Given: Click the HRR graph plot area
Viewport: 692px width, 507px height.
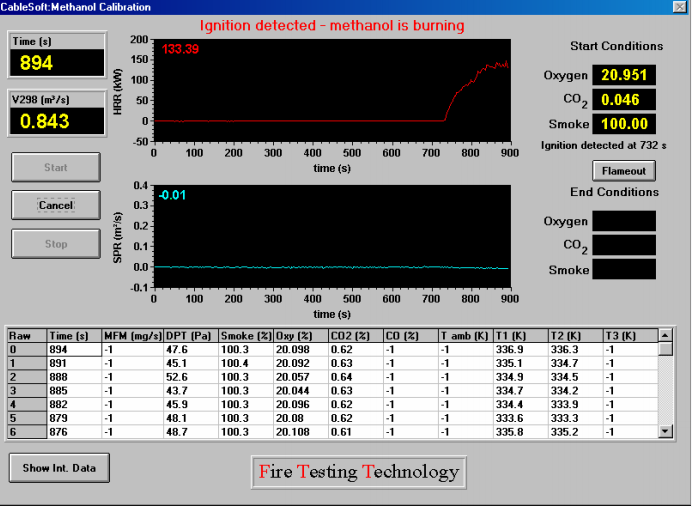Looking at the screenshot, I should click(330, 90).
